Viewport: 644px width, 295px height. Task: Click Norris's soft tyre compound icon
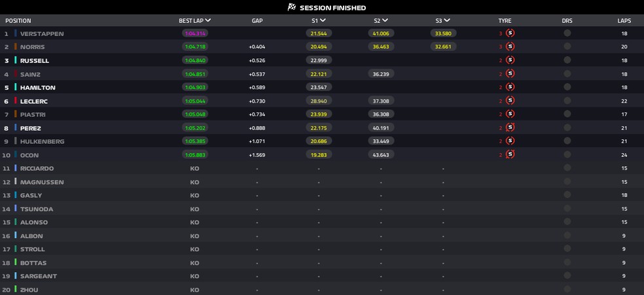(x=510, y=46)
